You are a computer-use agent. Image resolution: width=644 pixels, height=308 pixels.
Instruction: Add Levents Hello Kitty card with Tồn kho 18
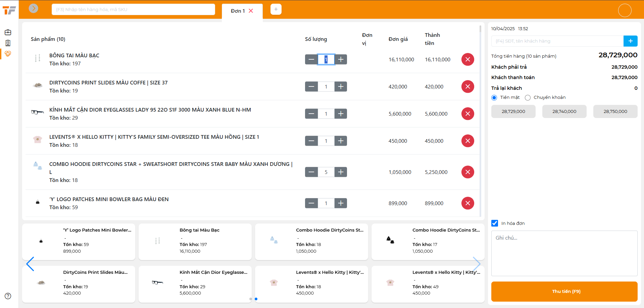(311, 284)
